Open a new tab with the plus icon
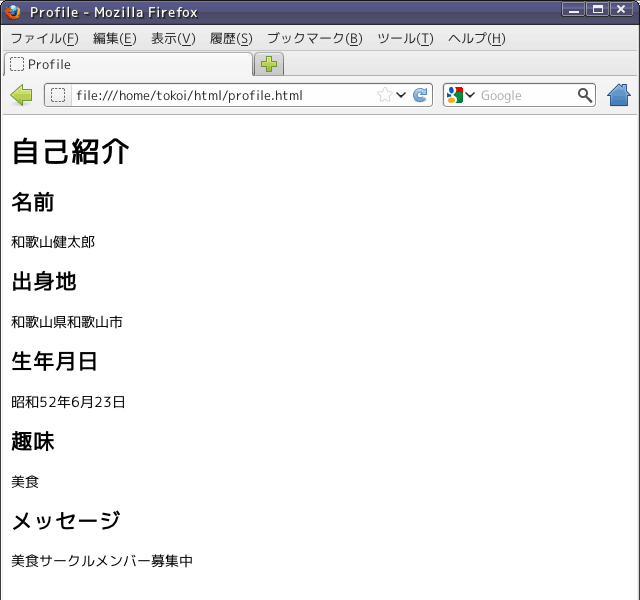The width and height of the screenshot is (640, 600). tap(269, 64)
